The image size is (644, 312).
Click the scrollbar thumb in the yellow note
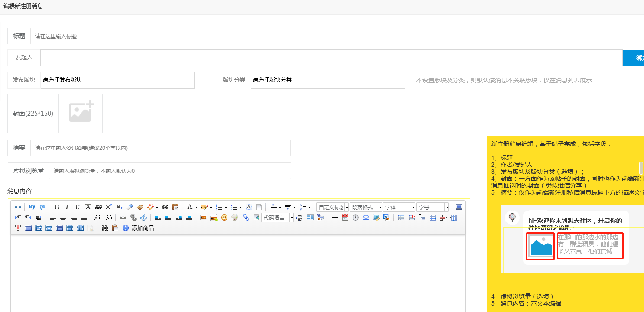(641, 168)
